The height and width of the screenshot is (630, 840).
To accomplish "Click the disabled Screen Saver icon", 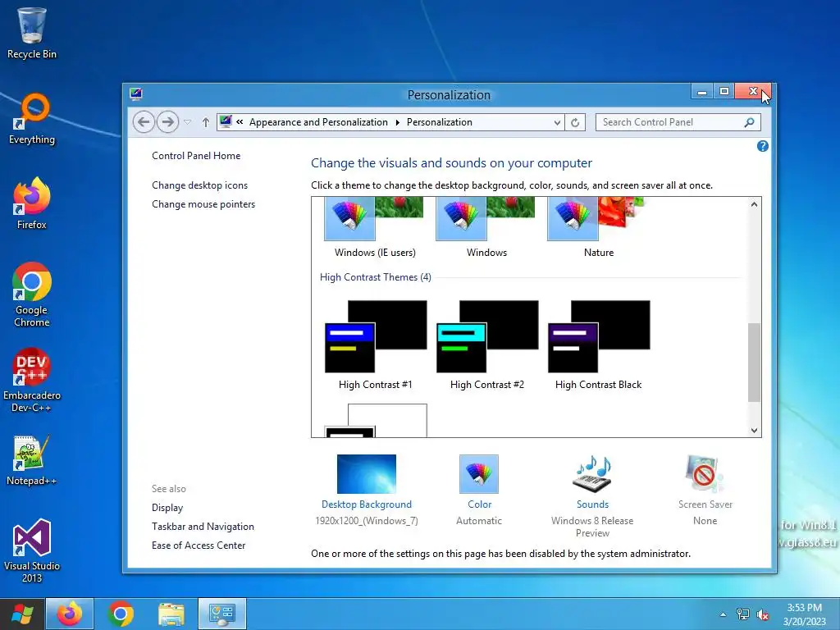I will coord(705,473).
